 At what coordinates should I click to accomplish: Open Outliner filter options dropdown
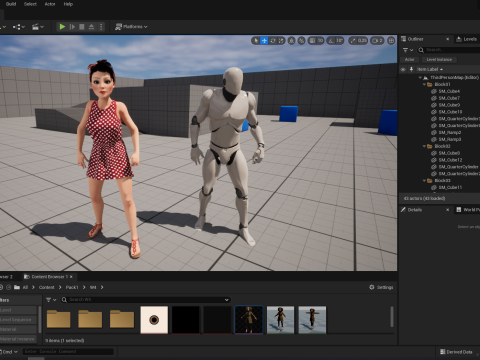click(x=408, y=50)
